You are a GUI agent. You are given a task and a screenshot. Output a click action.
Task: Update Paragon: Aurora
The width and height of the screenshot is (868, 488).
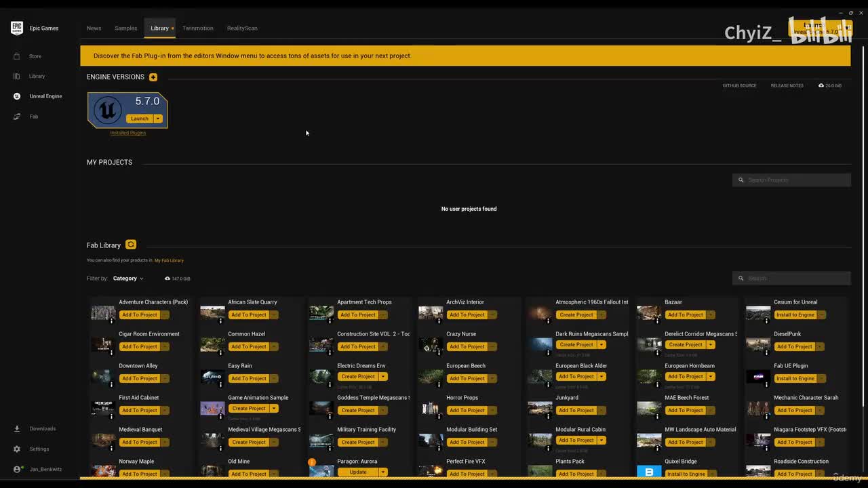pos(358,472)
